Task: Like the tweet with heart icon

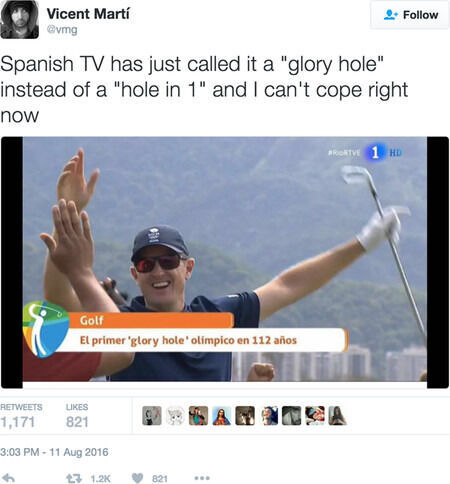Action: 137,478
